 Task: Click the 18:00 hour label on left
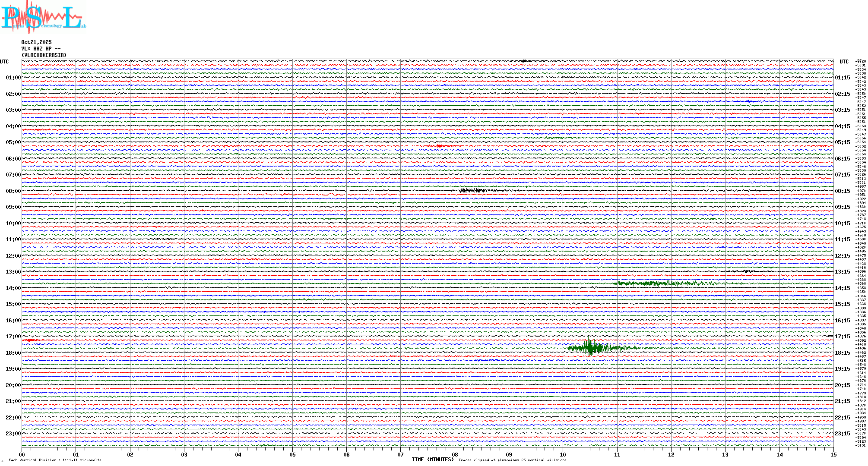(x=13, y=353)
